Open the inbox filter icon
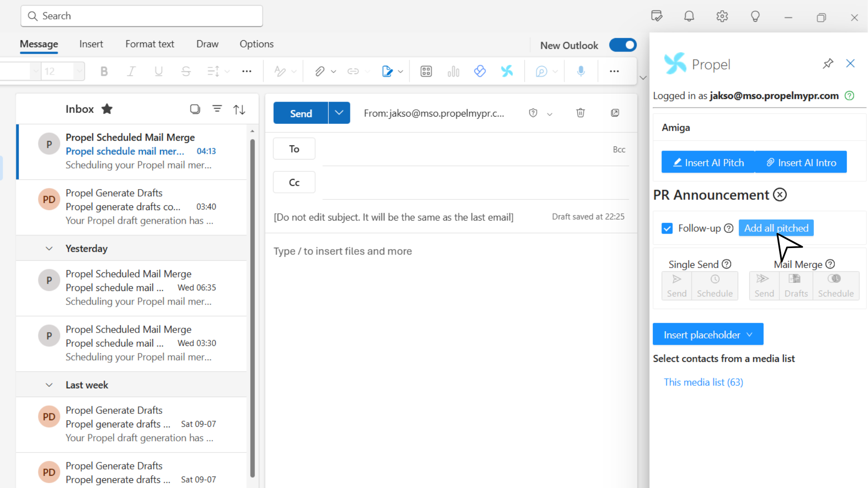Image resolution: width=868 pixels, height=488 pixels. click(x=217, y=109)
